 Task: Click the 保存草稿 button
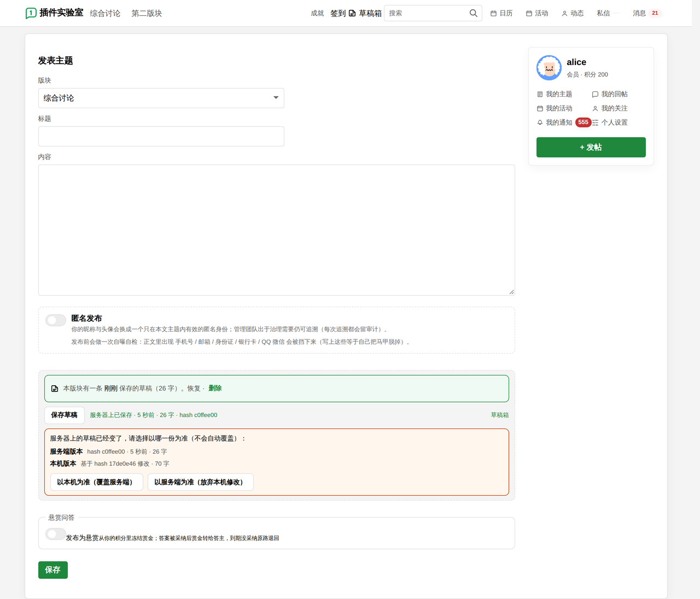(x=65, y=415)
